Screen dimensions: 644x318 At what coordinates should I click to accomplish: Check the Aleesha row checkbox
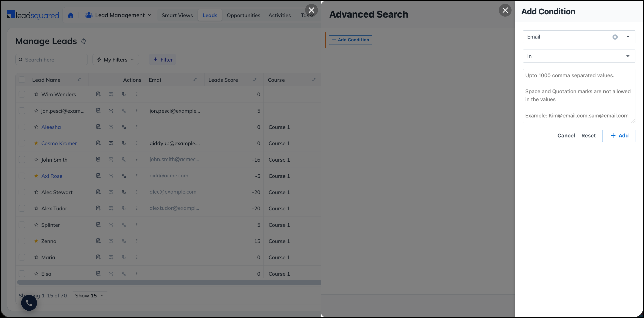[22, 127]
